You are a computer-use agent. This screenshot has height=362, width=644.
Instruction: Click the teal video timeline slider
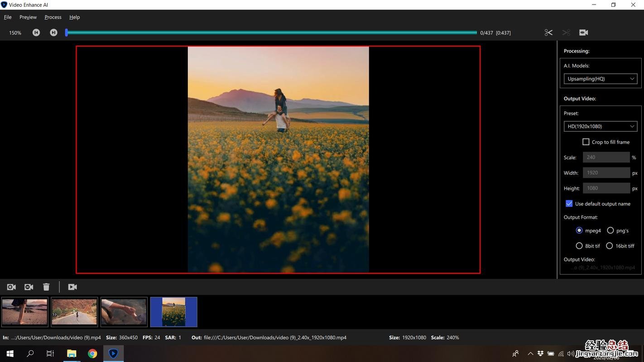(x=272, y=33)
